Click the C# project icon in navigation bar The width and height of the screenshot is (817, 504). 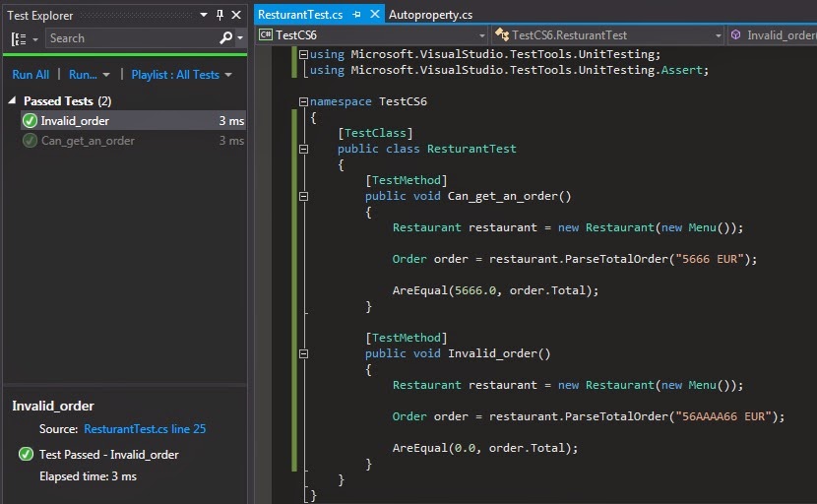[x=265, y=34]
